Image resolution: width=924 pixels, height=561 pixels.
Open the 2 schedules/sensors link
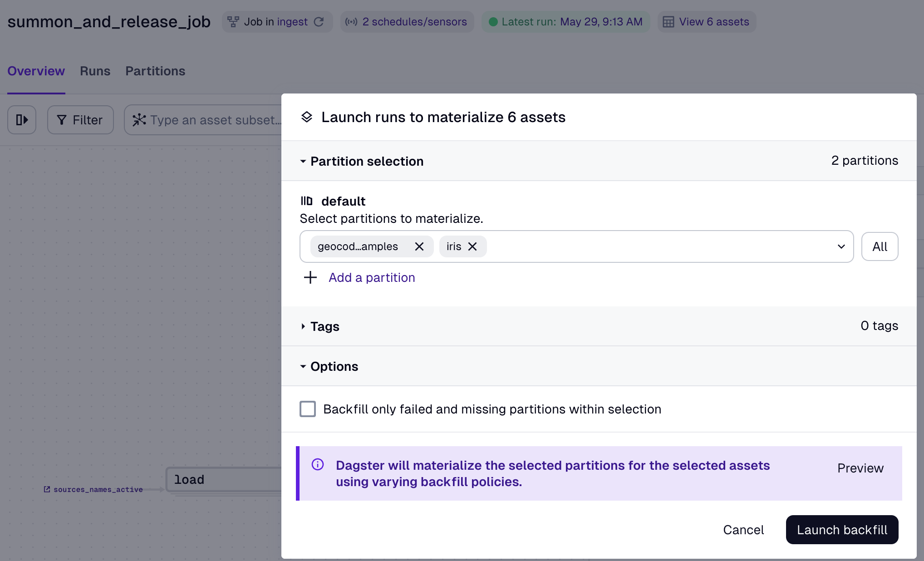[x=414, y=22]
